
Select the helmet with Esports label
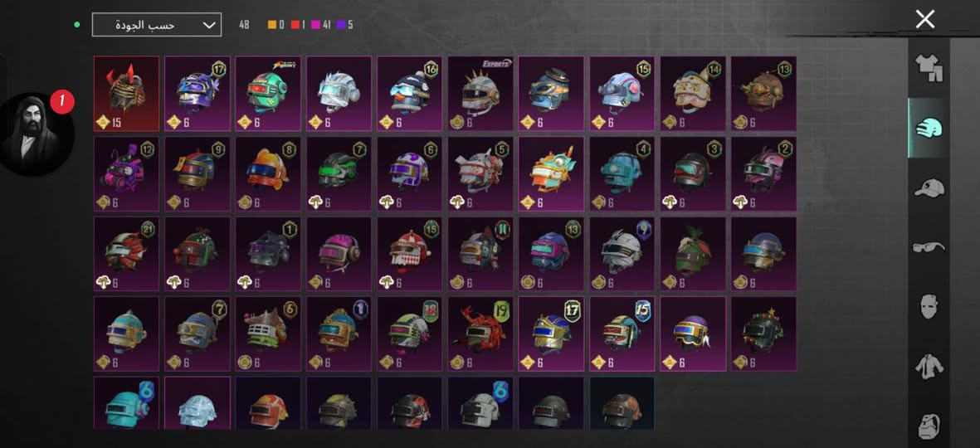480,94
